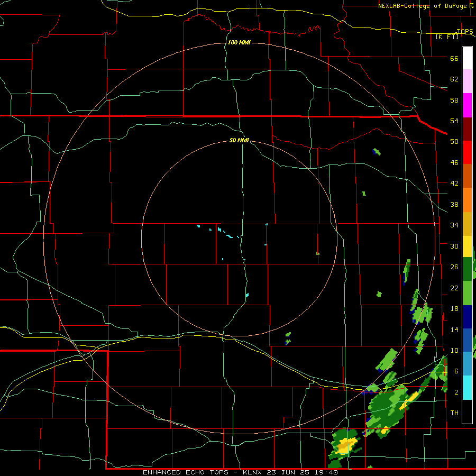Select the magenta legend swatch
Image resolution: width=476 pixels, height=476 pixels.
(467, 105)
